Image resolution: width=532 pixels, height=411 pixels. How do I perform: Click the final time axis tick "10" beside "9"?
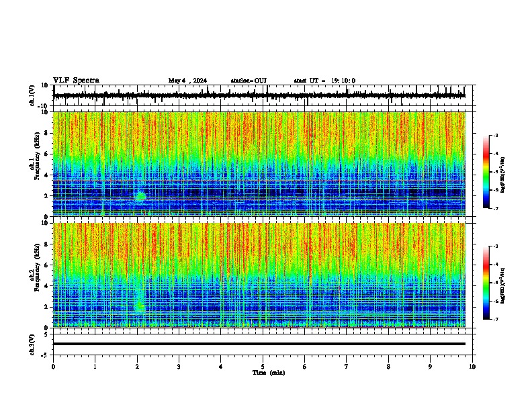pyautogui.click(x=472, y=367)
